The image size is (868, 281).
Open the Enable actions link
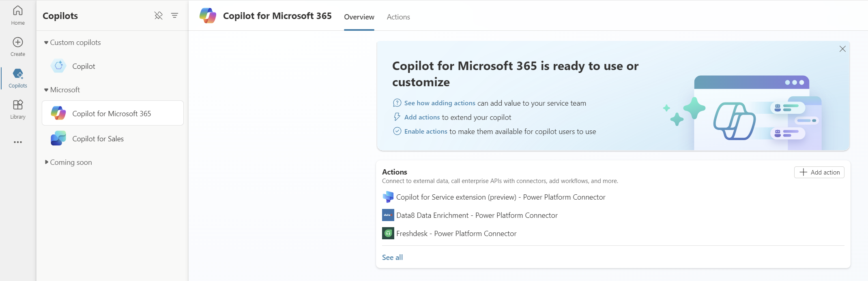click(x=425, y=132)
